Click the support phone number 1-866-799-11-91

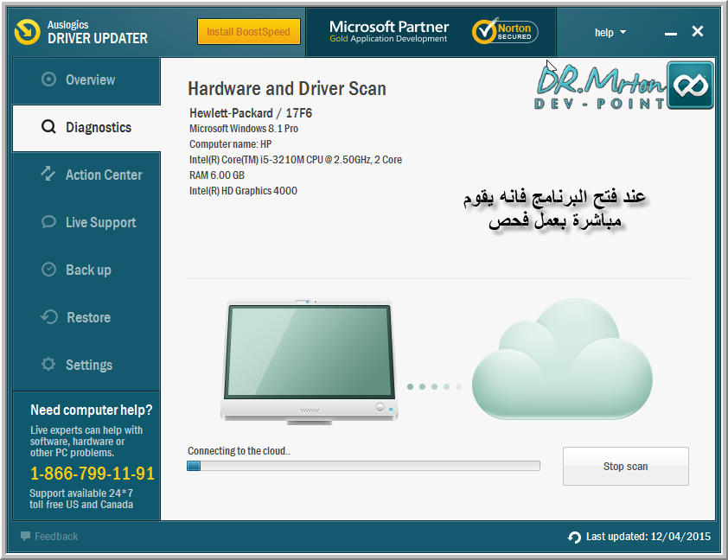[93, 474]
